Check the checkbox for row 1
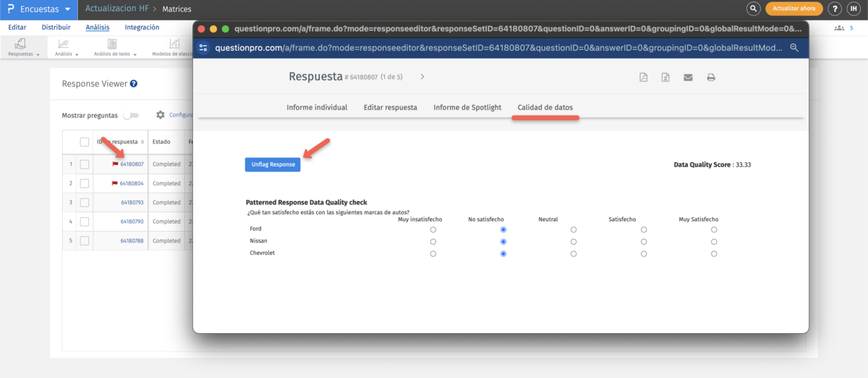 point(85,164)
